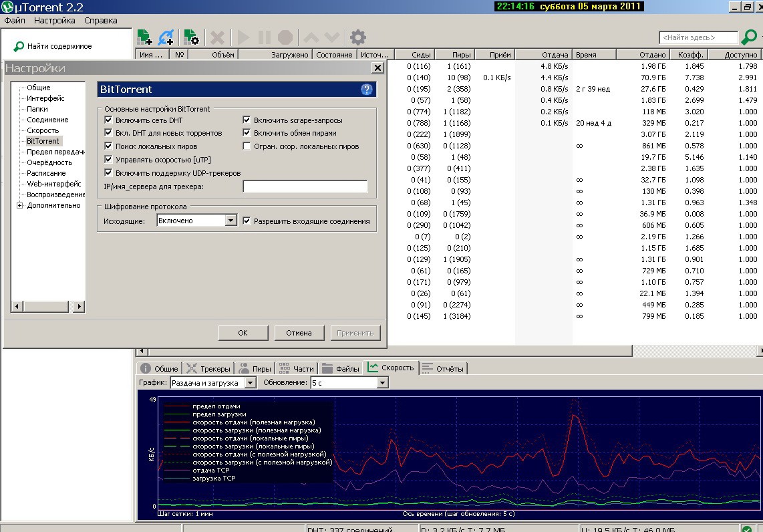763x532 pixels.
Task: Click the Pause torrent icon
Action: (264, 37)
